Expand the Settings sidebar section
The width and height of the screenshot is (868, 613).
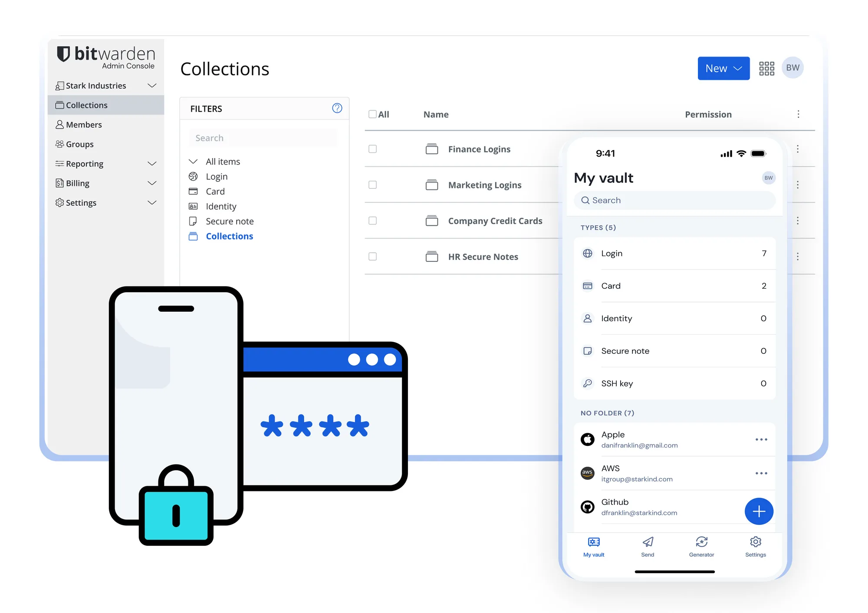click(x=152, y=203)
